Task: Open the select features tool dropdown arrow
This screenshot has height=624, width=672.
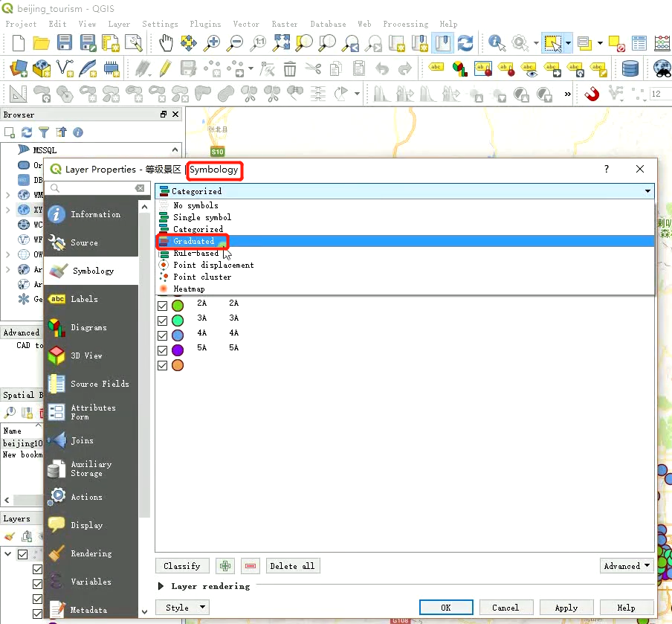Action: pyautogui.click(x=568, y=43)
